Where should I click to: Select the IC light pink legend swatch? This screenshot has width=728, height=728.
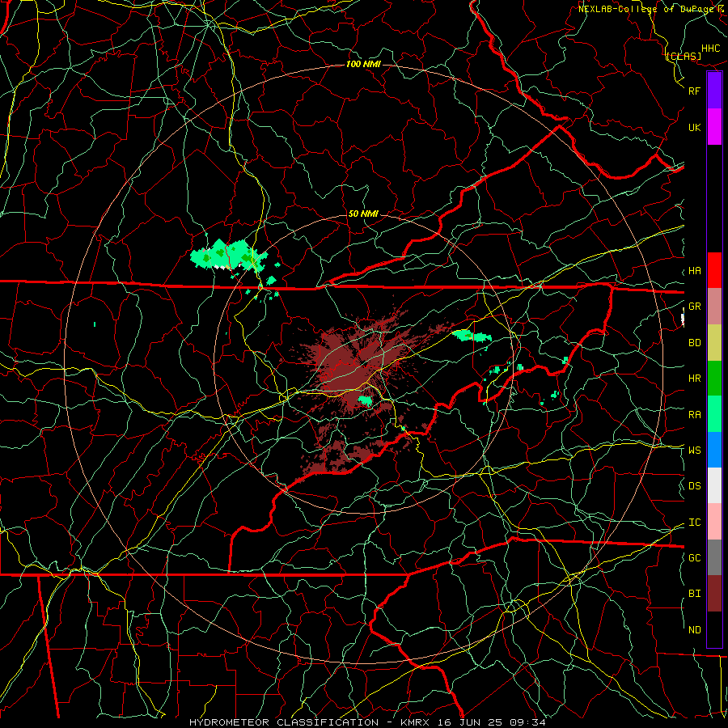[714, 522]
